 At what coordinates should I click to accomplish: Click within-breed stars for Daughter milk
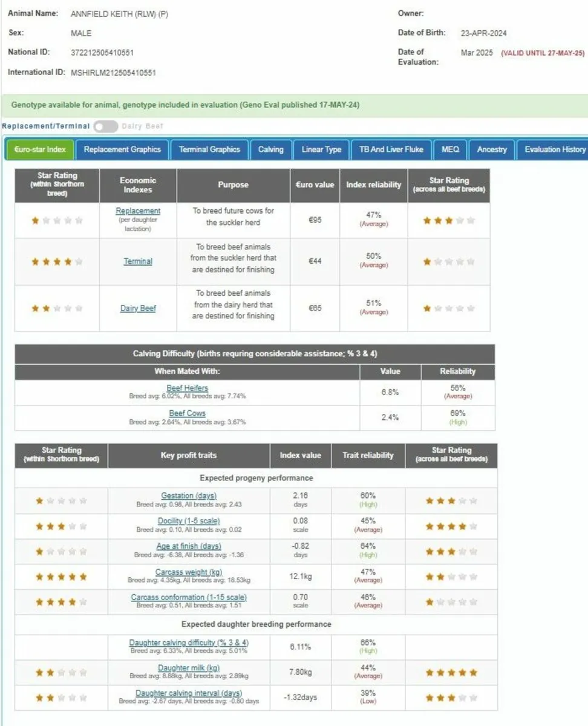[61, 673]
